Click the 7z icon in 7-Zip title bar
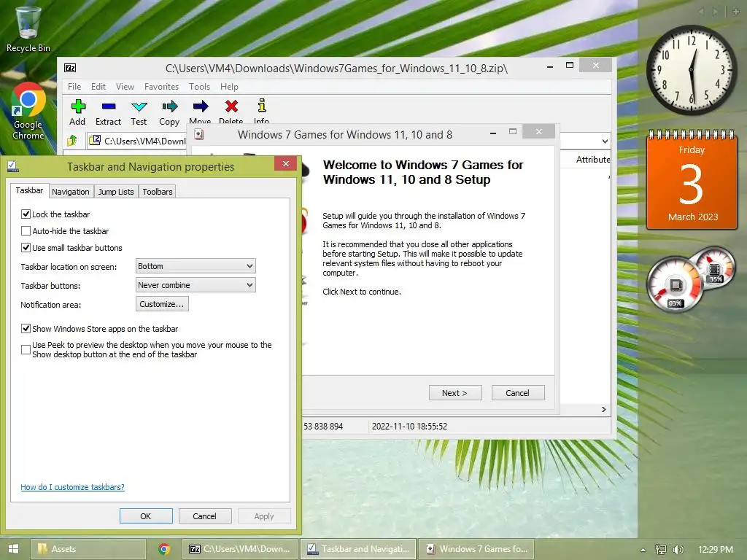 coord(70,68)
